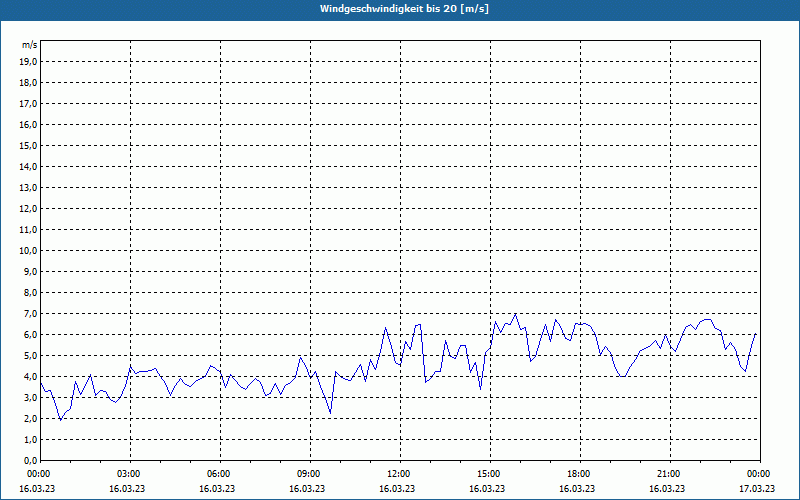Click the '2,0' y-axis label

click(x=31, y=419)
